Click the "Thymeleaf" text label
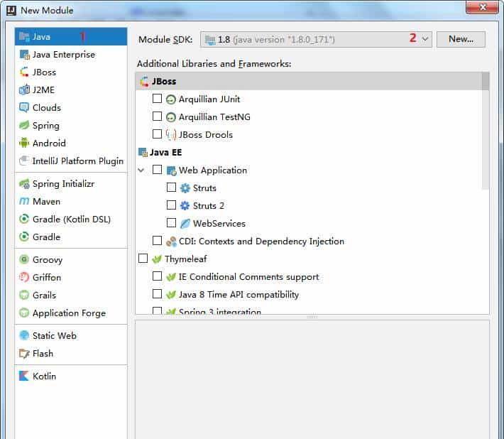Viewport: 504px width, 439px height. click(x=185, y=259)
